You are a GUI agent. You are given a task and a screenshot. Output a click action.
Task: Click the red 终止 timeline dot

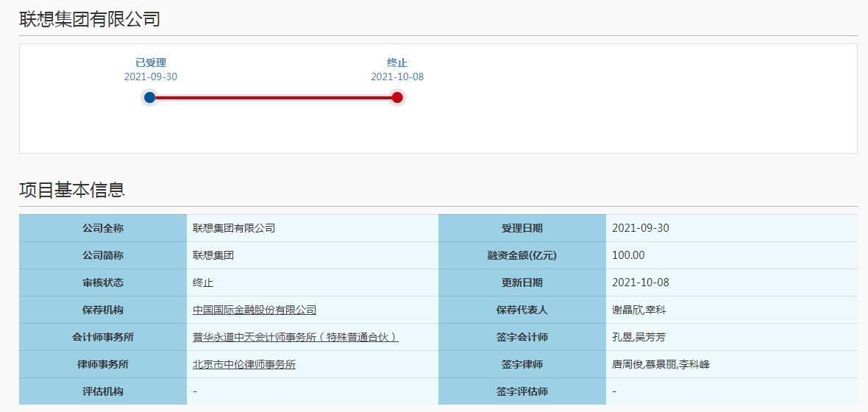(397, 98)
